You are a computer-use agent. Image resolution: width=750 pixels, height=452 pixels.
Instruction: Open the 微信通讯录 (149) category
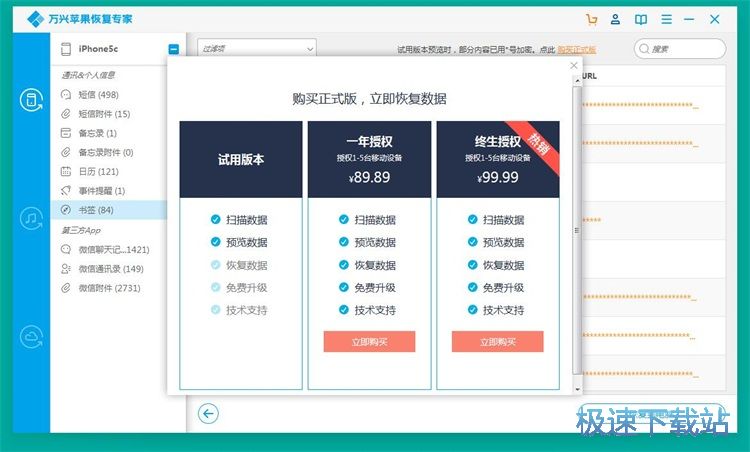109,269
